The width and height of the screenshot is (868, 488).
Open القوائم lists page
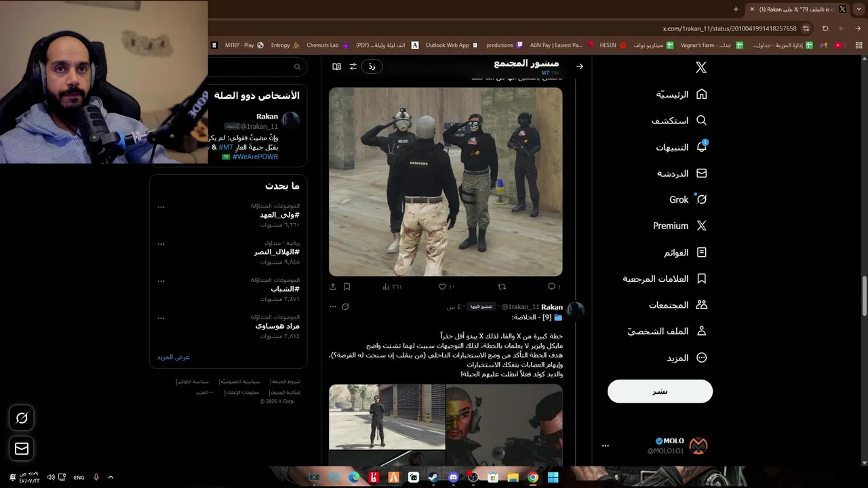(686, 252)
